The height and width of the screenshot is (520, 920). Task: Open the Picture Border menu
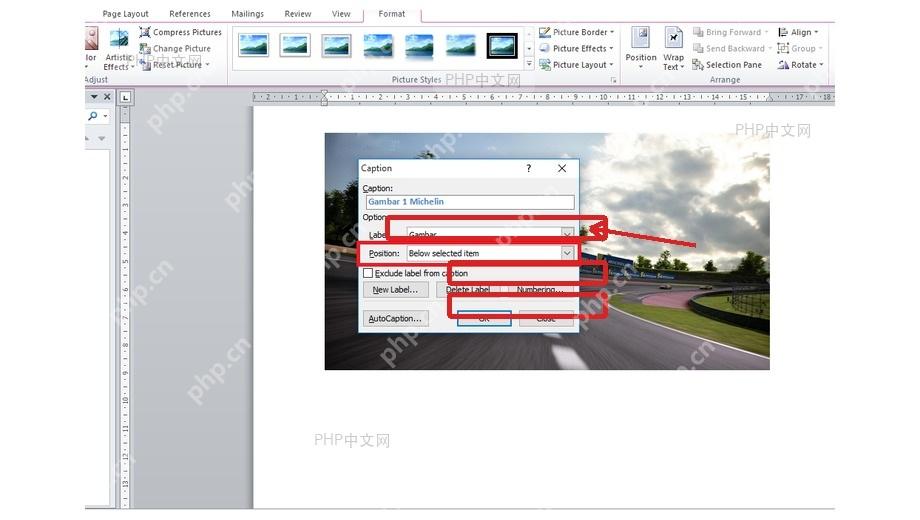[x=576, y=32]
